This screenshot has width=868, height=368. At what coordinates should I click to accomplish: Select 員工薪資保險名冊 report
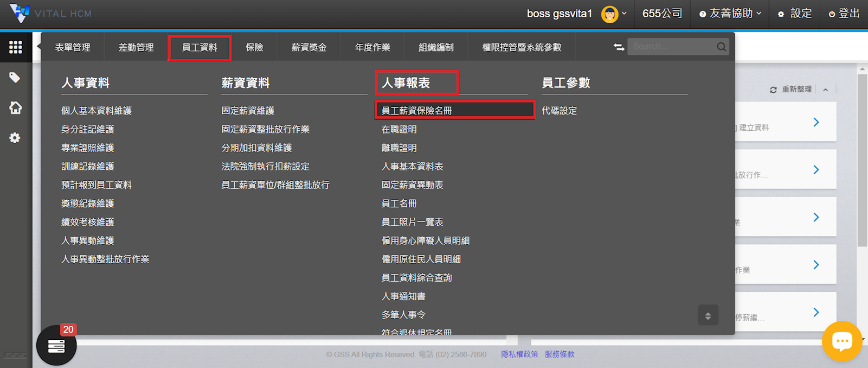pos(416,111)
